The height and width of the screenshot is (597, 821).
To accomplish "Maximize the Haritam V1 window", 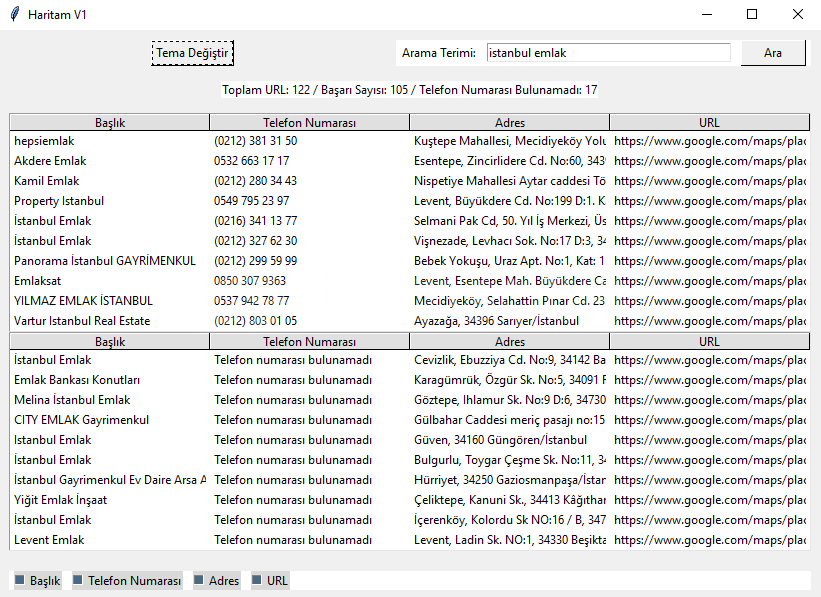I will tap(752, 14).
